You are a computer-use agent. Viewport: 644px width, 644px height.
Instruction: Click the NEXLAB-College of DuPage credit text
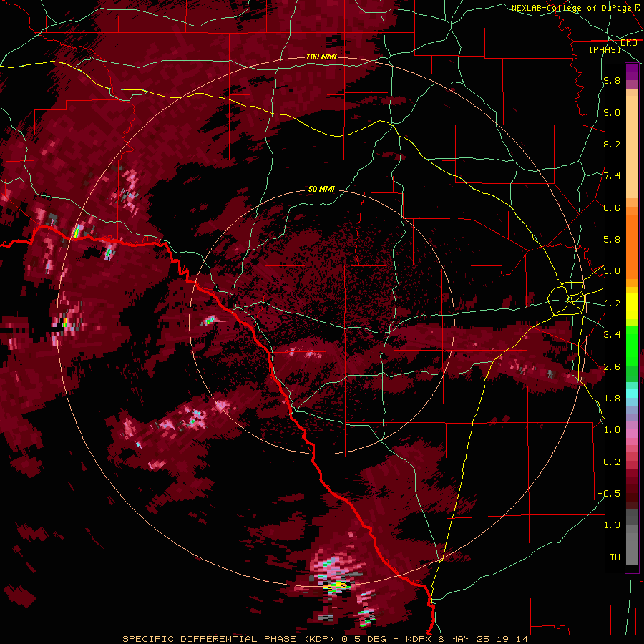coord(572,8)
